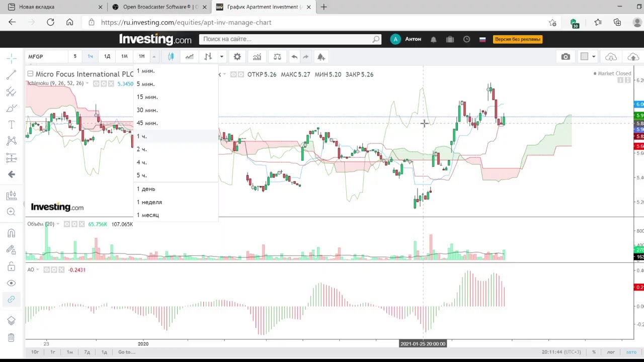Collapse the timeframe dropdown arrow
The width and height of the screenshot is (644, 362).
(154, 57)
